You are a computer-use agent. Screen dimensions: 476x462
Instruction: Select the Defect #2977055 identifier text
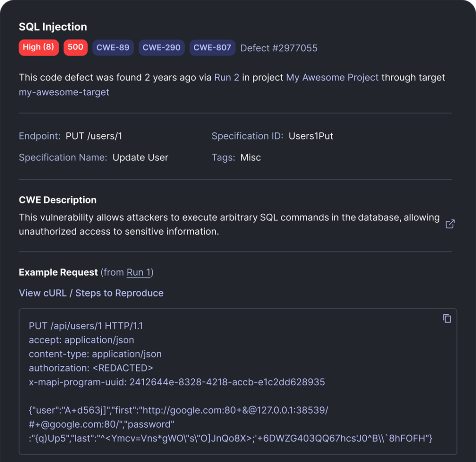(279, 48)
